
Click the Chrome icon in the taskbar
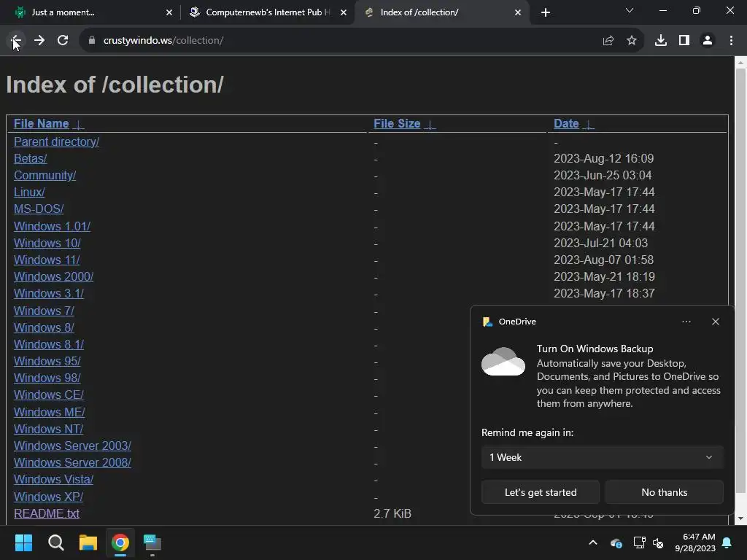120,542
